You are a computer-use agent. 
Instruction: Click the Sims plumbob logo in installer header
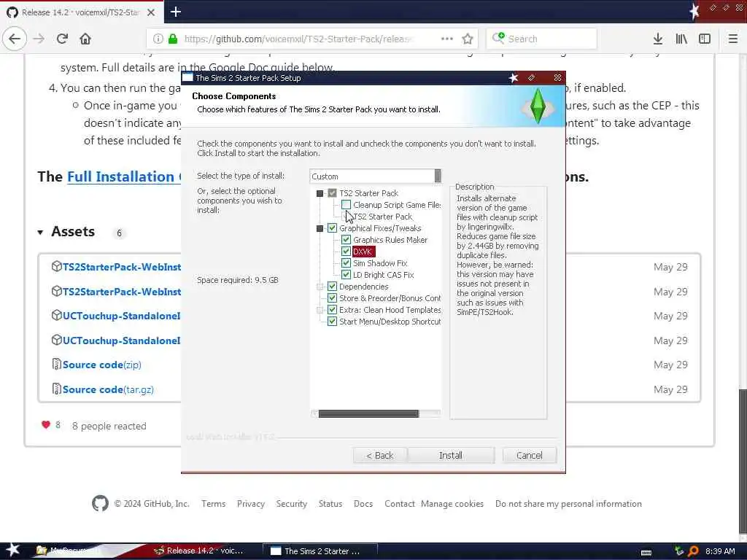coord(538,106)
